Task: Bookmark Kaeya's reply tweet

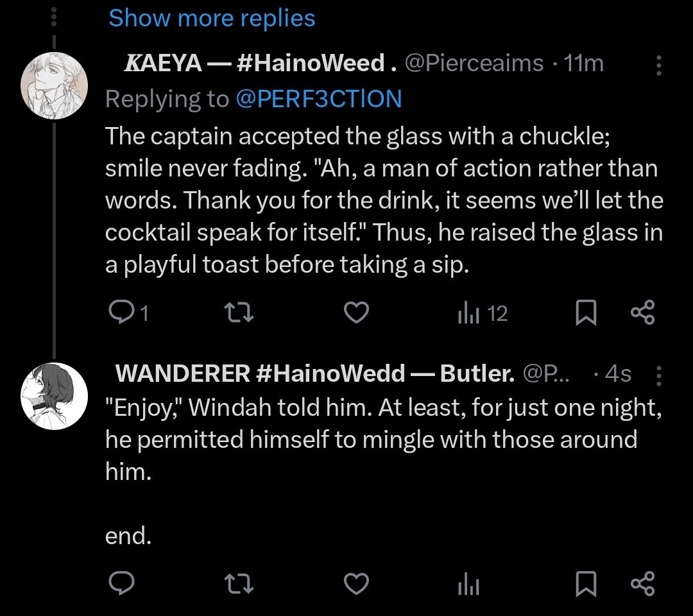Action: pyautogui.click(x=586, y=312)
